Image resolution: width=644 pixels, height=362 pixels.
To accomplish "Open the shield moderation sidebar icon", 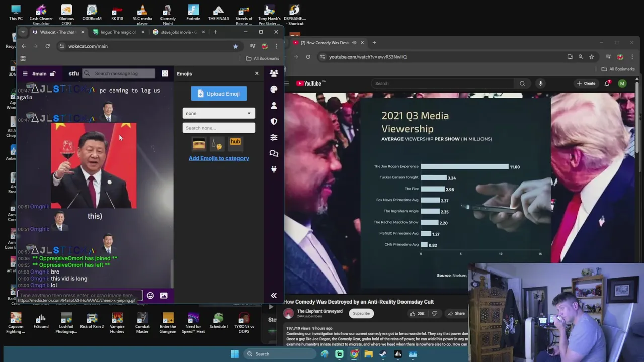I will [x=274, y=121].
